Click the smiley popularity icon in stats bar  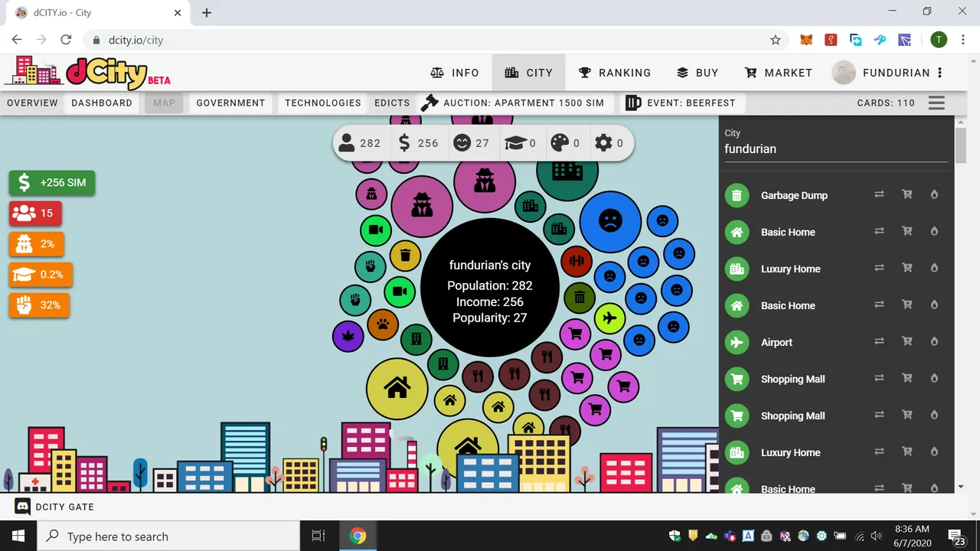(x=462, y=143)
